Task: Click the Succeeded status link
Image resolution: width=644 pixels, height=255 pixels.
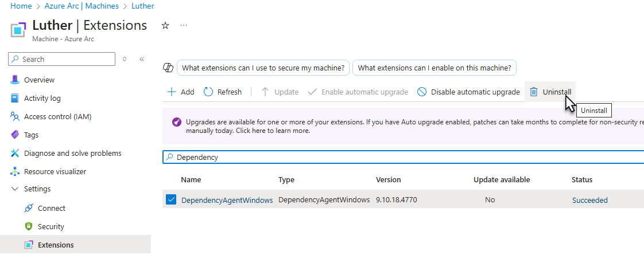Action: click(590, 200)
